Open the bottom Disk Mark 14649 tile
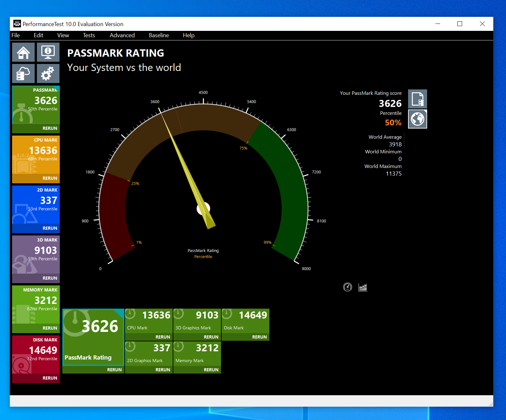The width and height of the screenshot is (506, 420). (x=246, y=321)
